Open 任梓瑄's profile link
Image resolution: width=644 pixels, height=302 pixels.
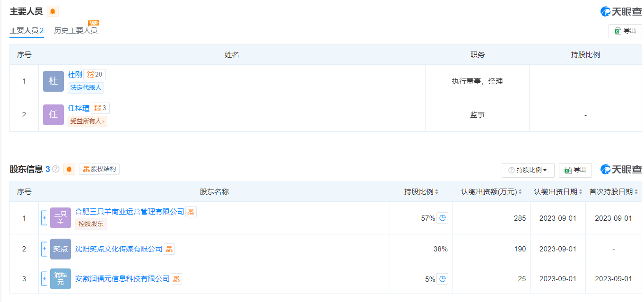[78, 108]
